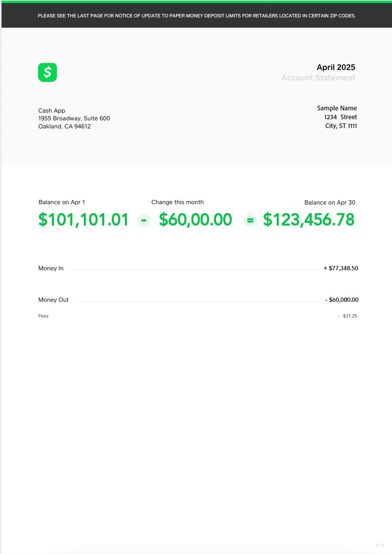Image resolution: width=392 pixels, height=554 pixels.
Task: Click the Balance on Apr 1 label
Action: 61,202
